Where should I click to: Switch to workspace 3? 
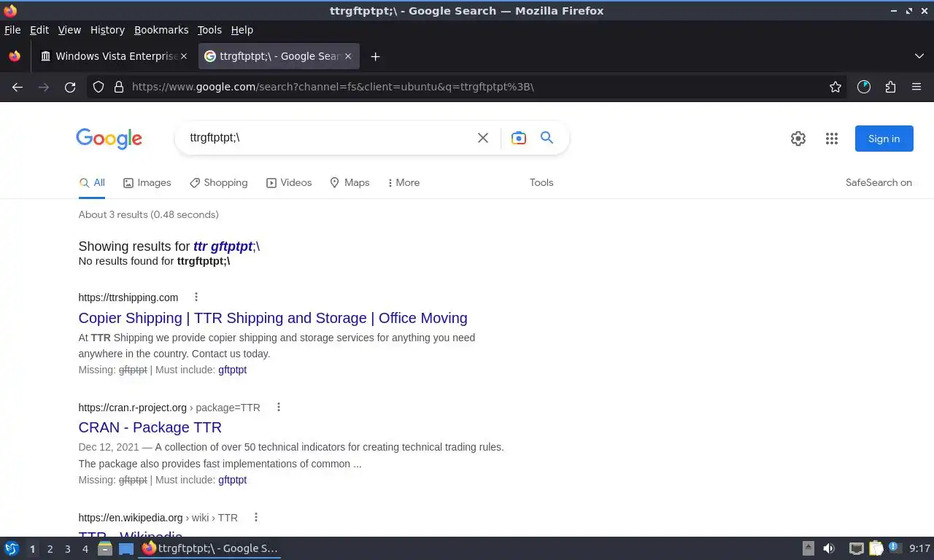68,548
